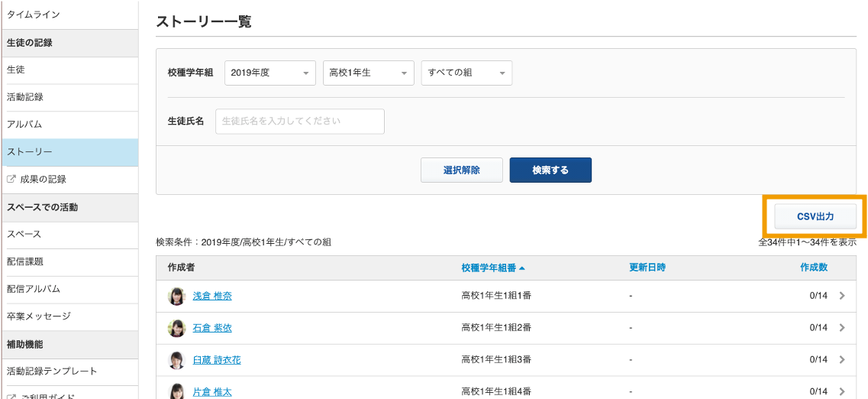868x399 pixels.
Task: Sort by the 校種学年組番 column header
Action: click(x=489, y=268)
